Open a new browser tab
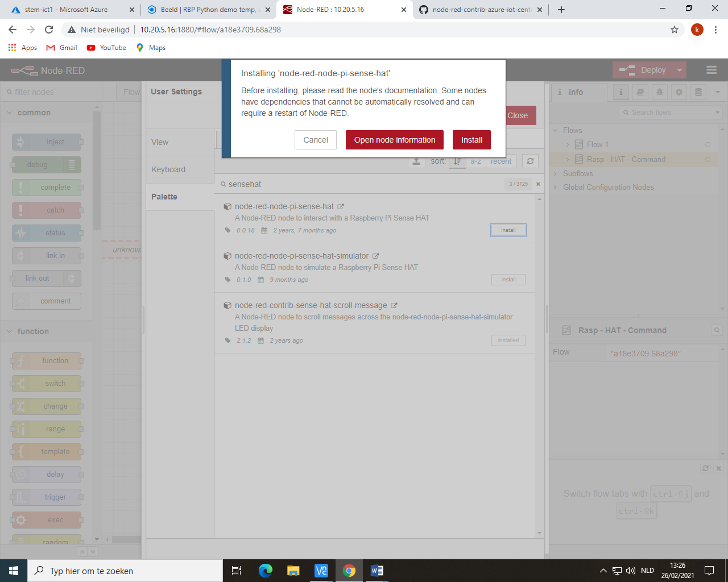 pos(561,10)
